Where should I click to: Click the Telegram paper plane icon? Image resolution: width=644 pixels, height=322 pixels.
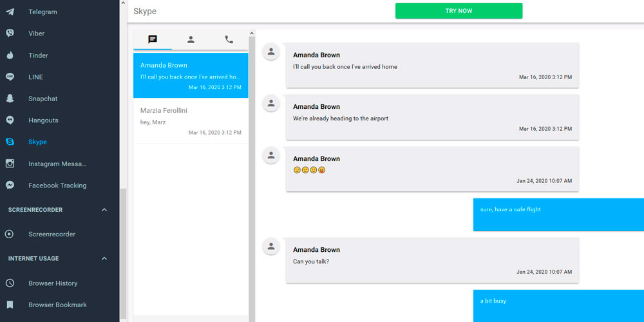[x=10, y=12]
